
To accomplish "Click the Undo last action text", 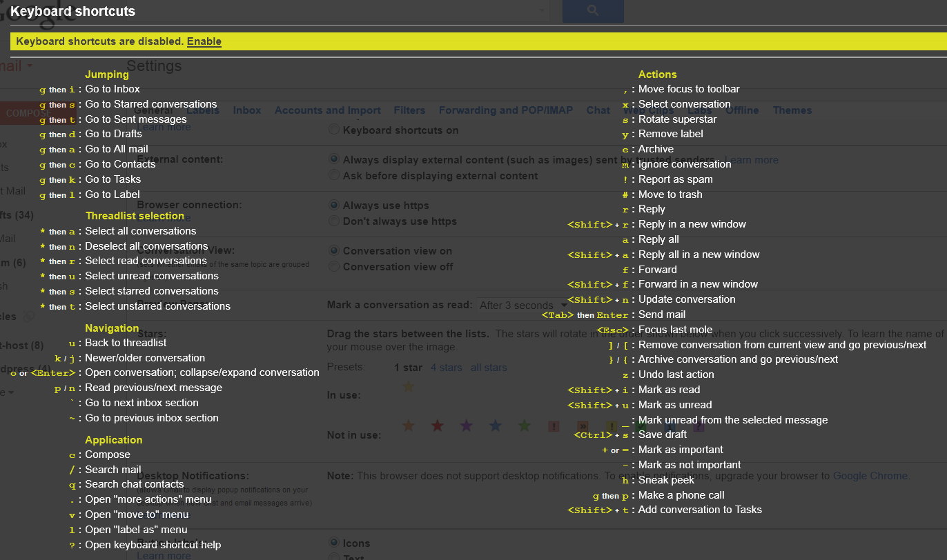I will coord(676,374).
